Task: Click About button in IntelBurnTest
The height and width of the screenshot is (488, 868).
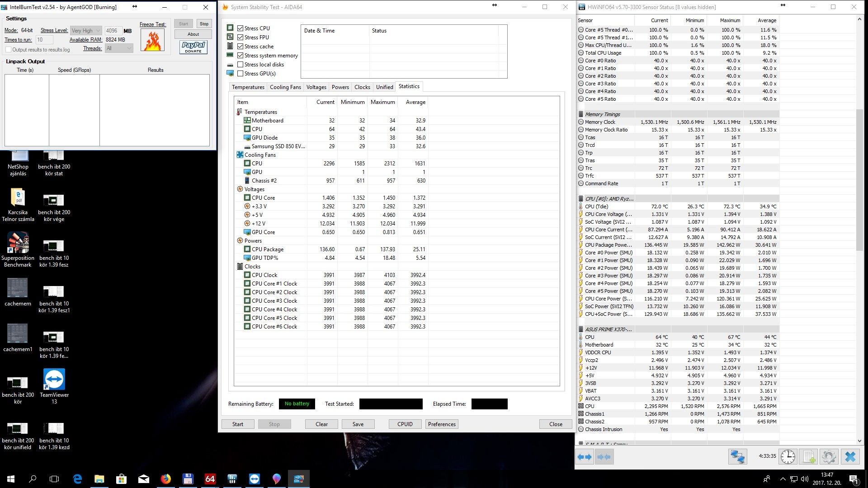Action: 193,34
